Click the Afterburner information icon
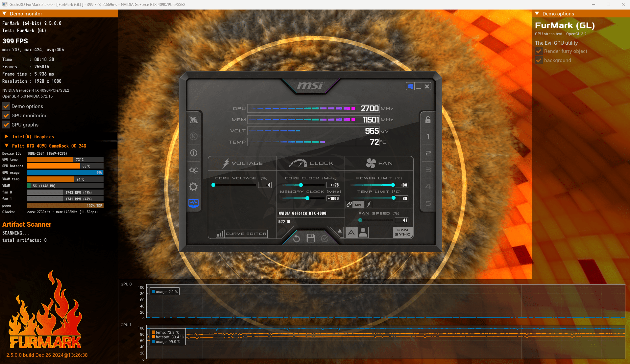630x364 pixels. pyautogui.click(x=194, y=153)
